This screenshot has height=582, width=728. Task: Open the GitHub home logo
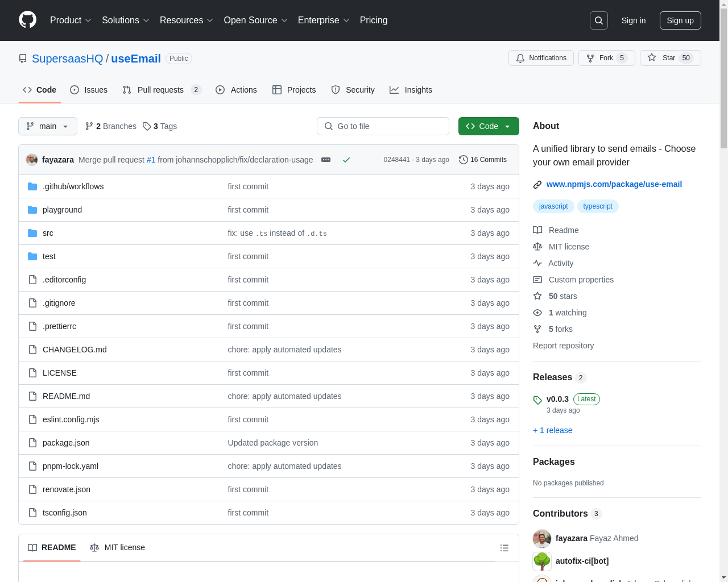click(28, 20)
